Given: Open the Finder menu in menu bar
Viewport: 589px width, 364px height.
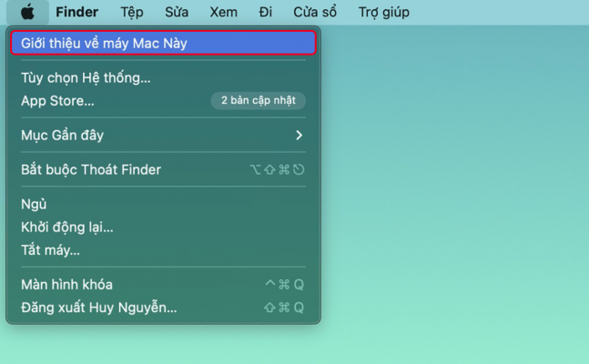Looking at the screenshot, I should click(x=76, y=13).
